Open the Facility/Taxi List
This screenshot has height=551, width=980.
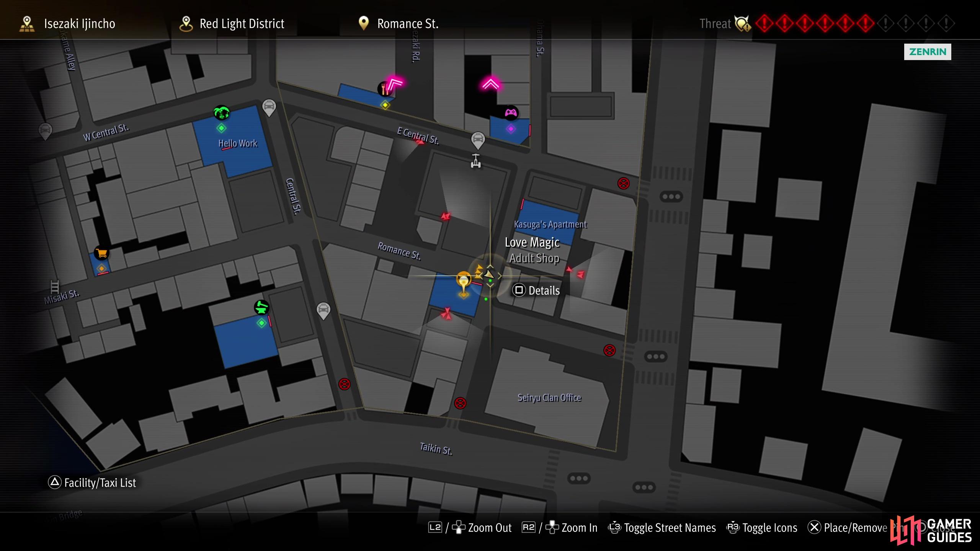pos(92,483)
